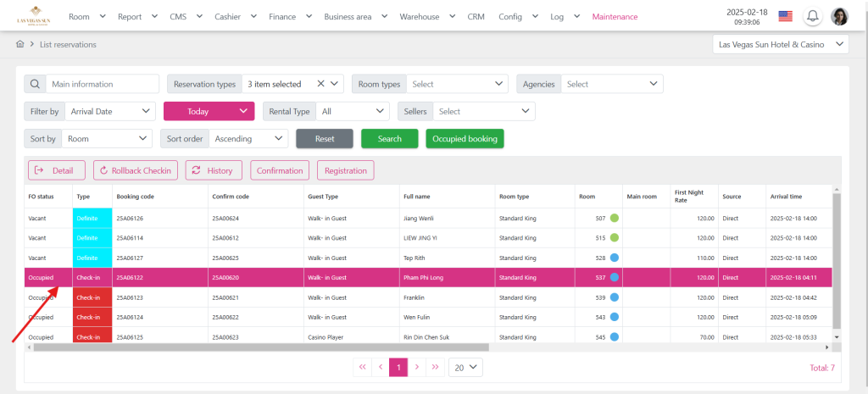
Task: Go to the last page of results
Action: coord(435,367)
